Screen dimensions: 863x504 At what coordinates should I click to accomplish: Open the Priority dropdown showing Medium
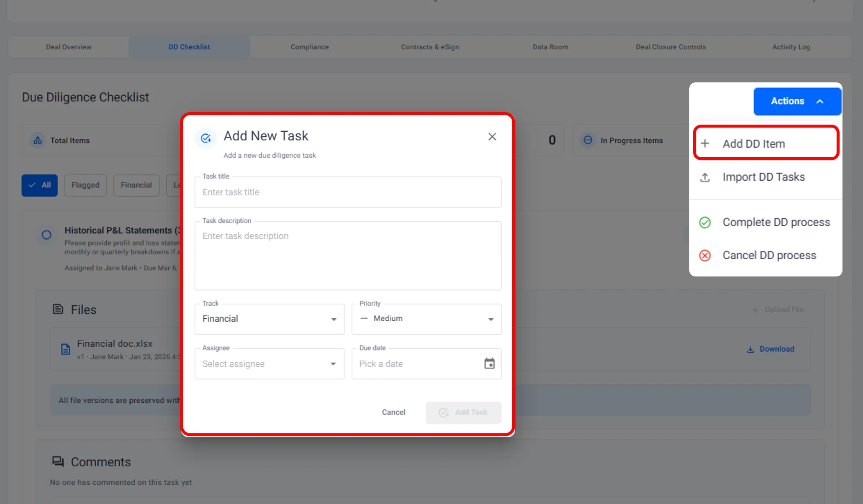pyautogui.click(x=426, y=319)
